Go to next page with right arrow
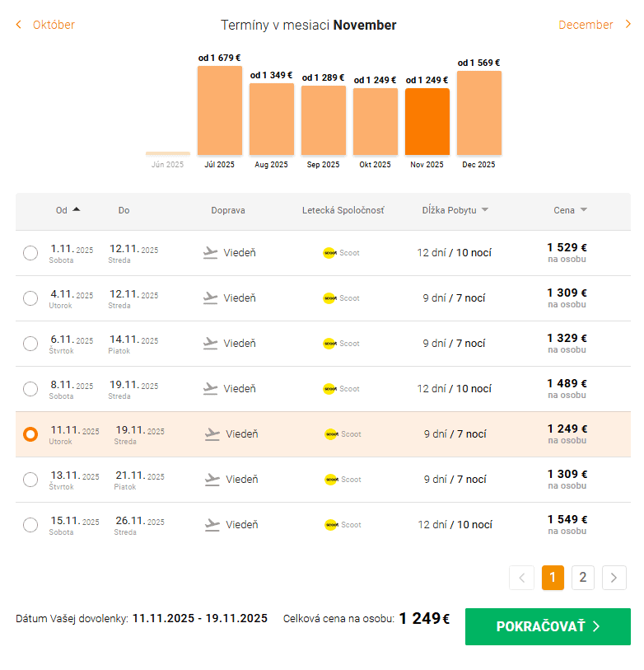Viewport: 644px width, 670px height. [x=614, y=578]
